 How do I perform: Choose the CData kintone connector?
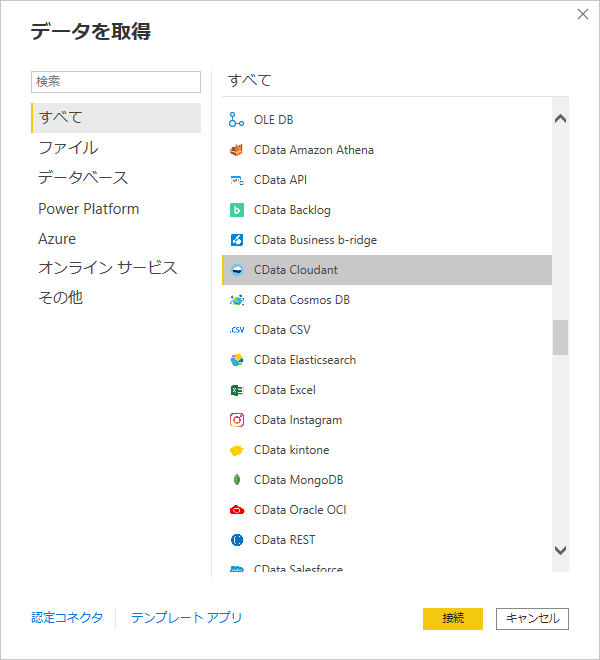click(x=387, y=450)
